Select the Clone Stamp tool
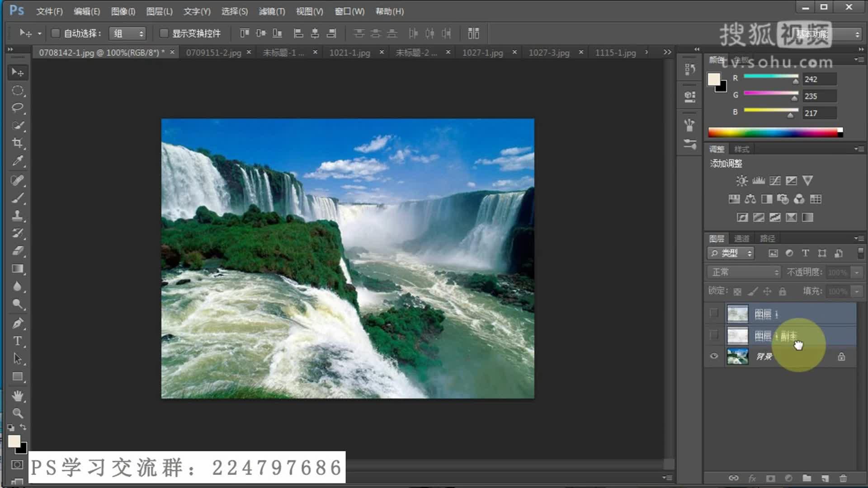This screenshot has width=868, height=488. 18,215
